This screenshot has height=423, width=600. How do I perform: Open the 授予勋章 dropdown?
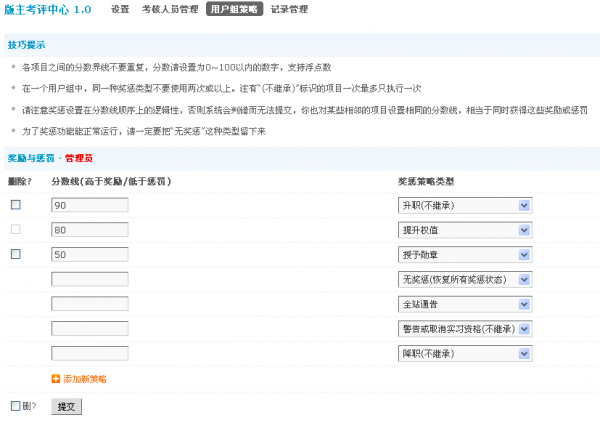[465, 255]
